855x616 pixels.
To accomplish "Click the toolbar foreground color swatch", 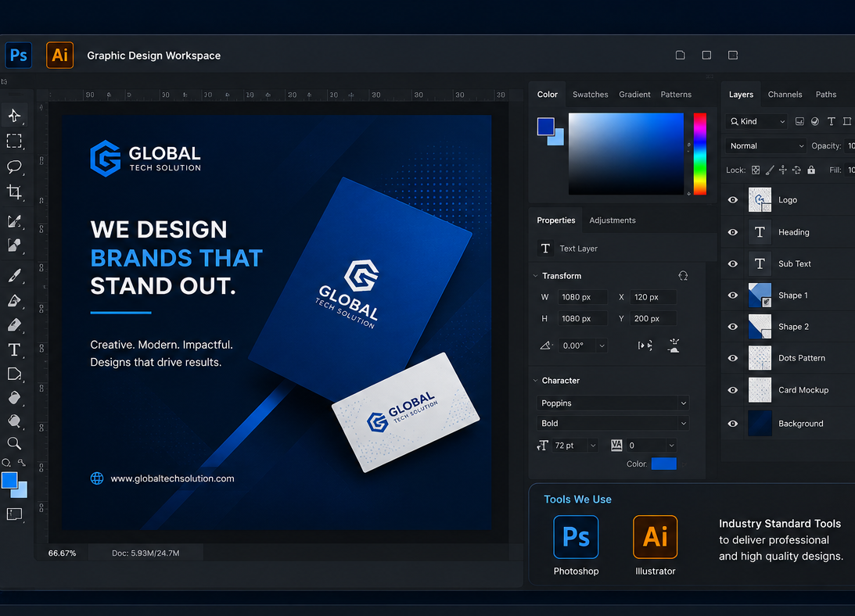I will click(9, 480).
